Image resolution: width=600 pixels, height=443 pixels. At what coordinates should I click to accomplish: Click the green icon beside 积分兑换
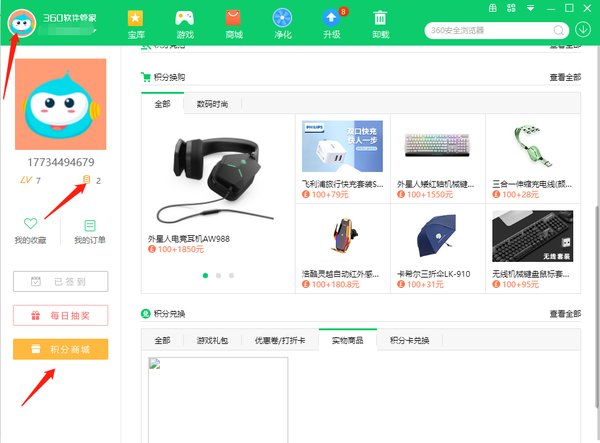point(146,314)
